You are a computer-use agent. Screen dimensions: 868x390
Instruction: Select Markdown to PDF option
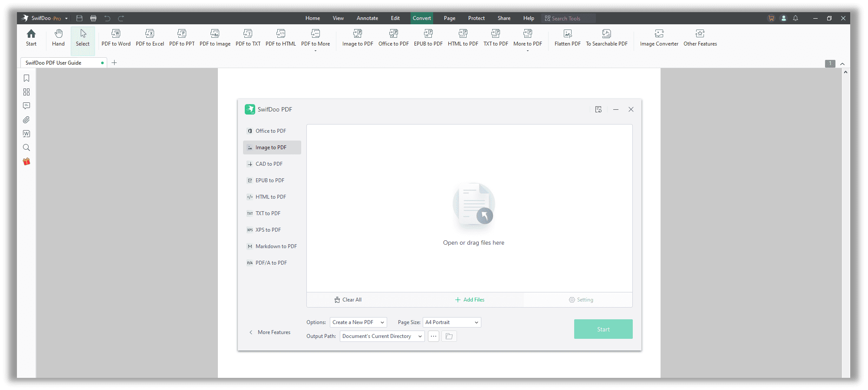[272, 246]
